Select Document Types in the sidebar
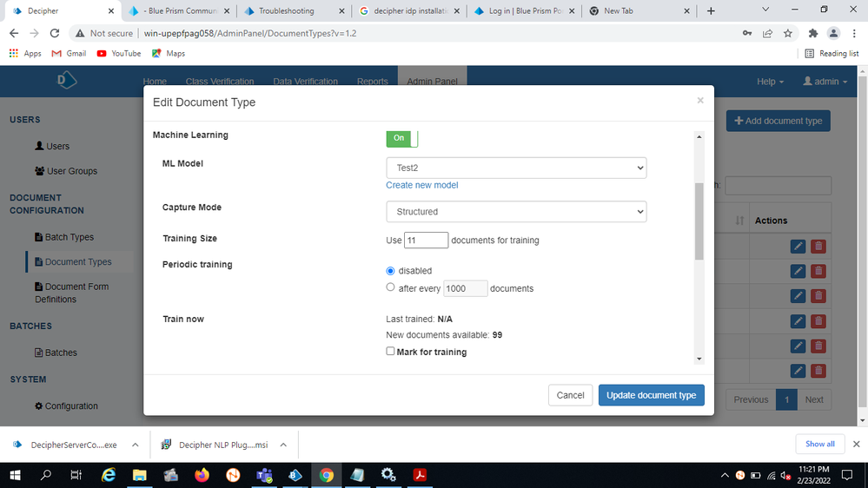 click(73, 261)
